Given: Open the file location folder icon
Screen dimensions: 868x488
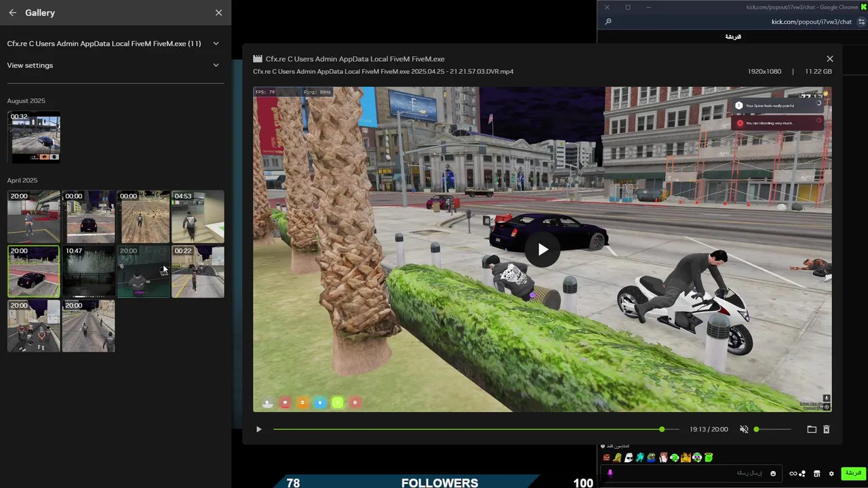Looking at the screenshot, I should point(812,429).
